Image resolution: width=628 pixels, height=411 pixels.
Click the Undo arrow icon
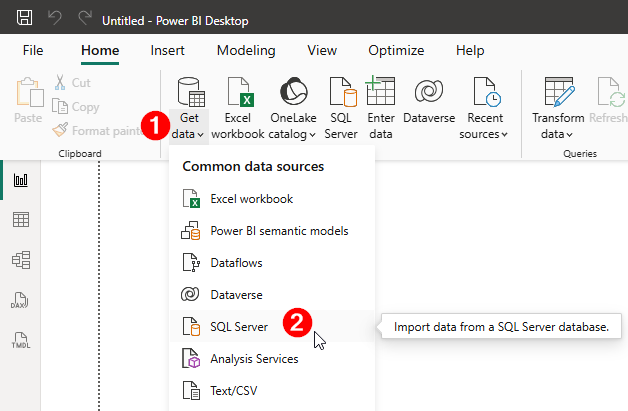[54, 18]
